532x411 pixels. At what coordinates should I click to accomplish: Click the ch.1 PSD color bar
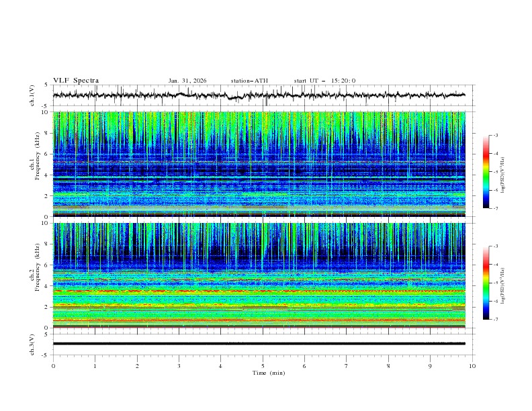click(x=486, y=172)
